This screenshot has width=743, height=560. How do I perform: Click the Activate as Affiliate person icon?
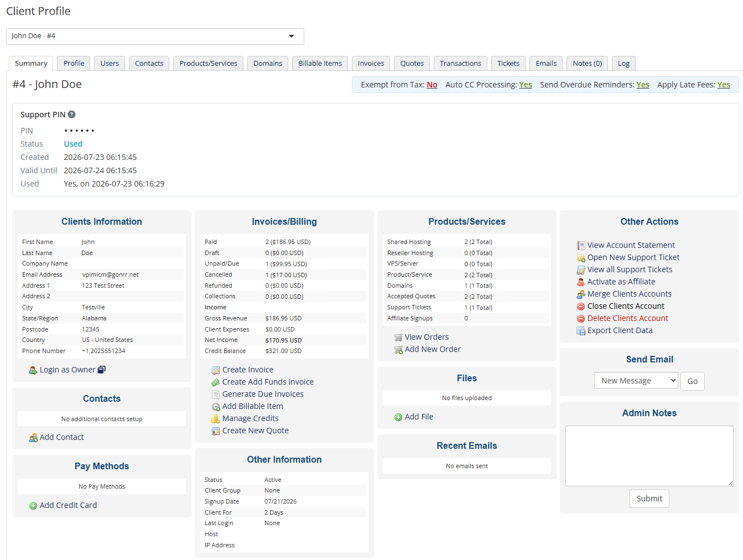581,282
